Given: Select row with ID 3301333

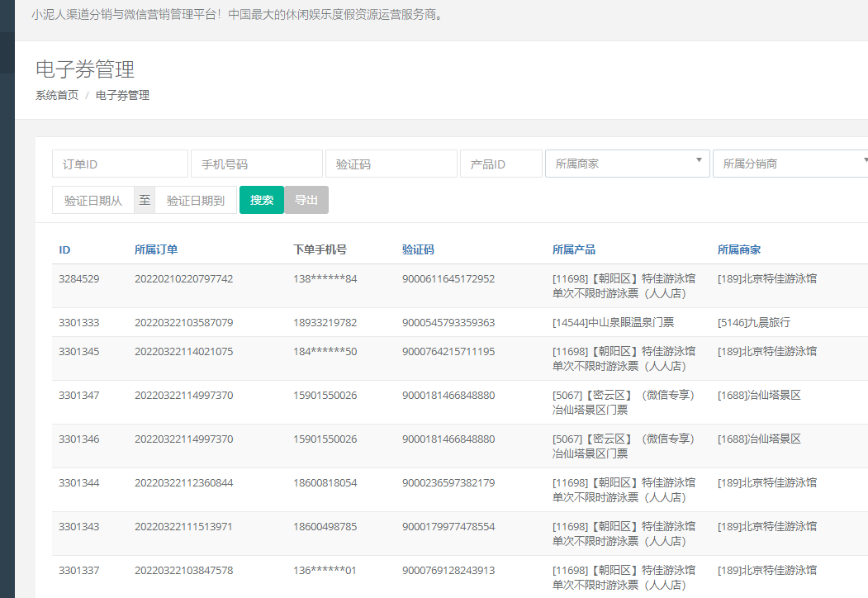Looking at the screenshot, I should point(79,322).
